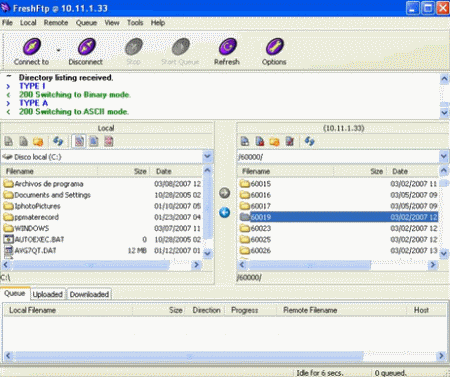
Task: Click the Refresh toolbar icon
Action: click(227, 46)
